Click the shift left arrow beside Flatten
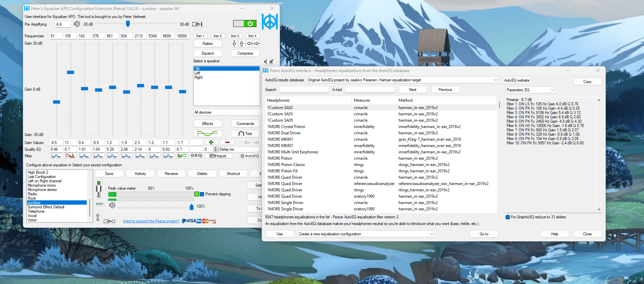 point(249,44)
